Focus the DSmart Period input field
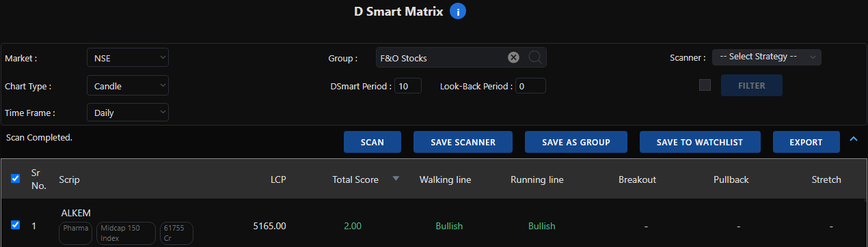Screen dimensions: 868x247 pos(408,86)
